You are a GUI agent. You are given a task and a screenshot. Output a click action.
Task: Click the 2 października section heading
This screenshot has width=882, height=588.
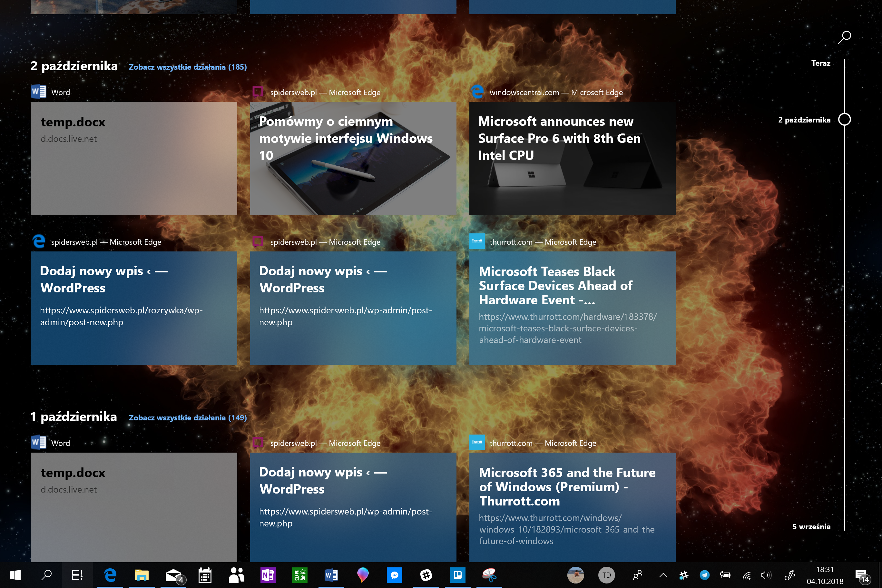point(74,66)
